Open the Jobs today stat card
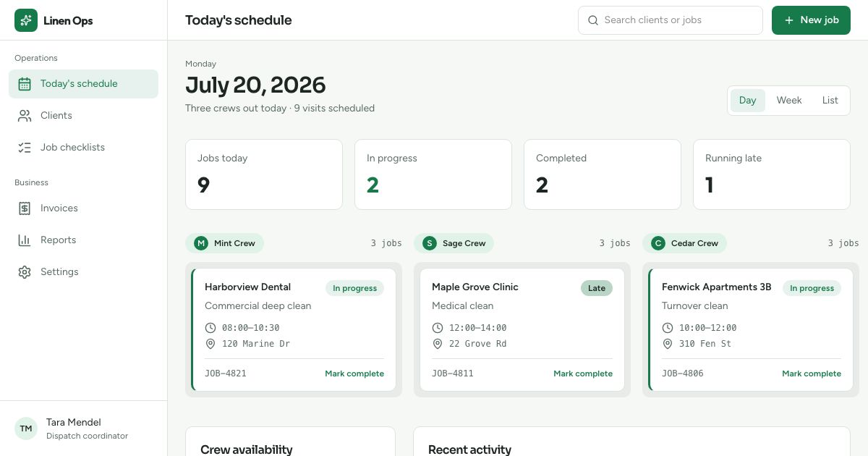The image size is (868, 456). click(x=264, y=174)
